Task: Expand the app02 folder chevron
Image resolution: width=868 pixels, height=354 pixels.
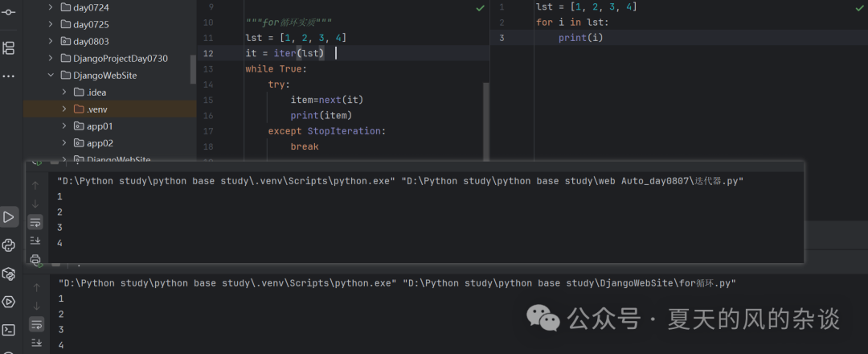Action: 64,143
